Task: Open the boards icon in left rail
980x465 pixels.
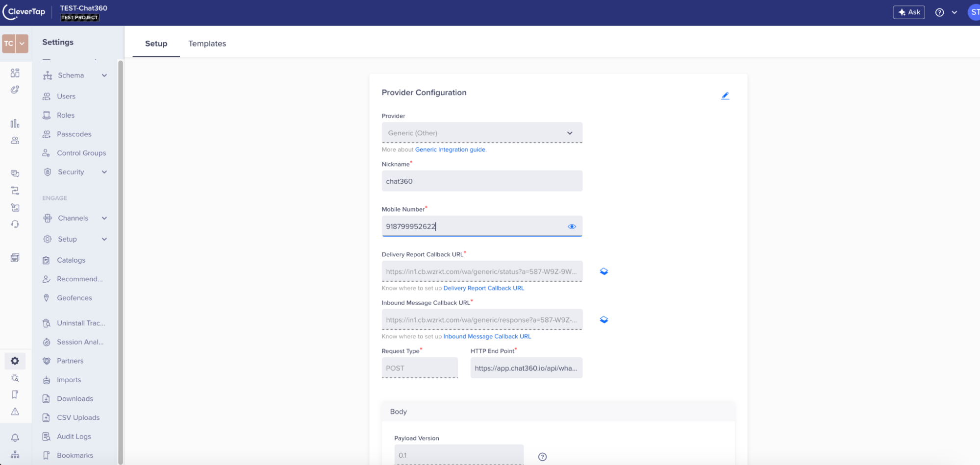Action: (15, 73)
